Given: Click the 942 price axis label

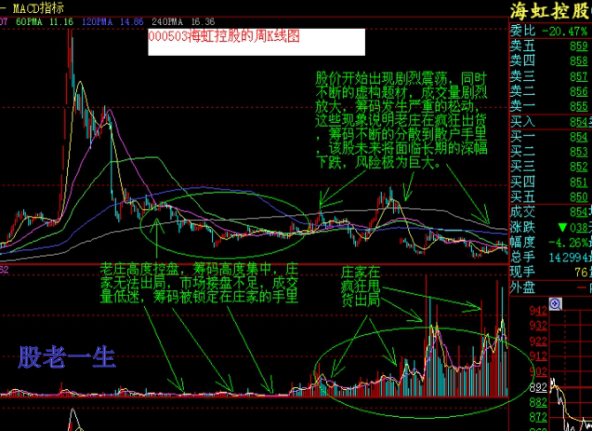Looking at the screenshot, I should pos(538,311).
